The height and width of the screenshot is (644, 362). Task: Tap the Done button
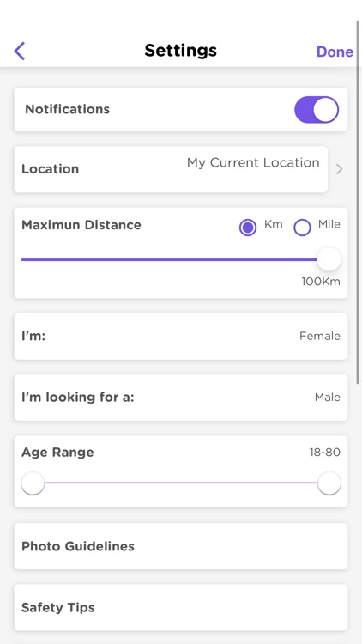point(335,52)
